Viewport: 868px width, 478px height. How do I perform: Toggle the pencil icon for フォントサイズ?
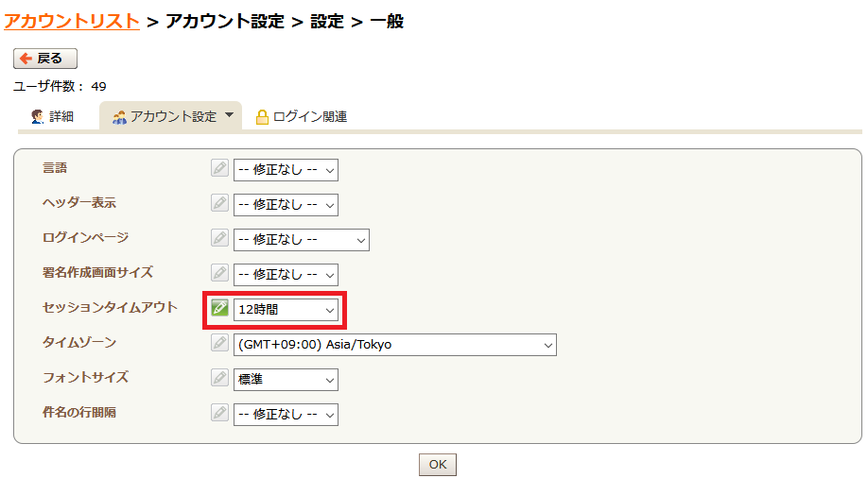click(x=219, y=377)
